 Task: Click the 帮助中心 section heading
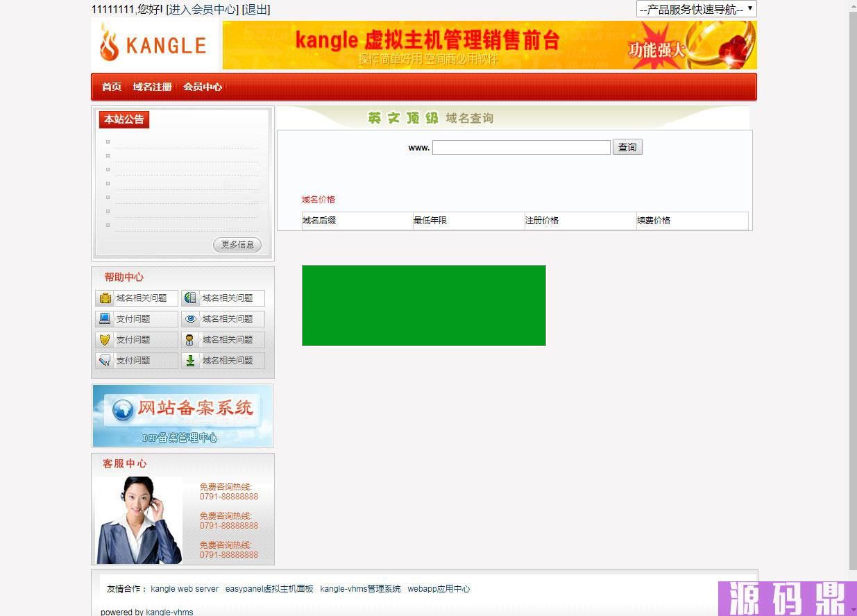pyautogui.click(x=124, y=277)
